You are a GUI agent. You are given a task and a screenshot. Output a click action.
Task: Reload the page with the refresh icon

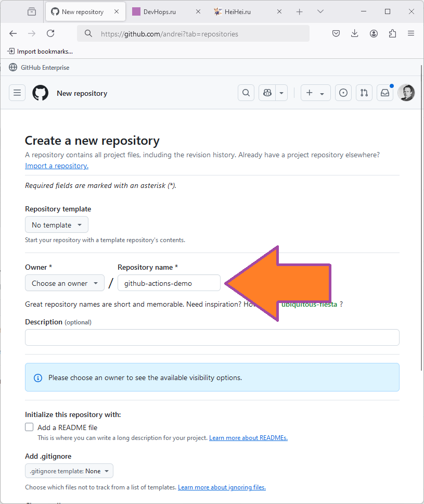tap(50, 33)
